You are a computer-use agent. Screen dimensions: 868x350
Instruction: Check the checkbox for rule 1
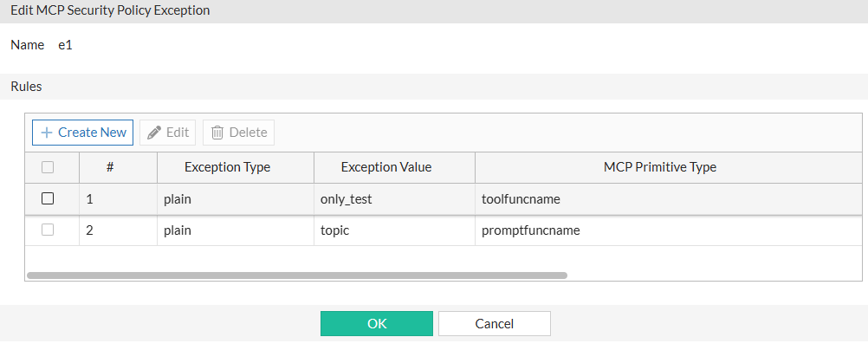tap(48, 198)
